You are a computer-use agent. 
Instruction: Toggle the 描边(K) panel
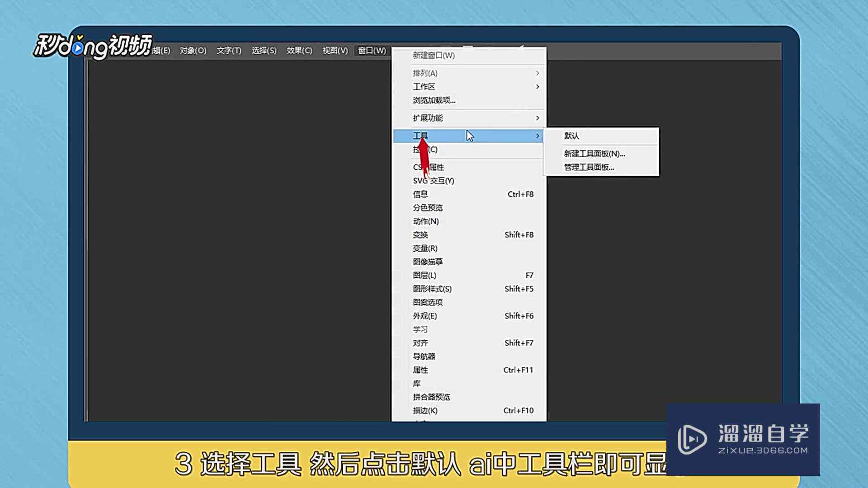point(469,411)
